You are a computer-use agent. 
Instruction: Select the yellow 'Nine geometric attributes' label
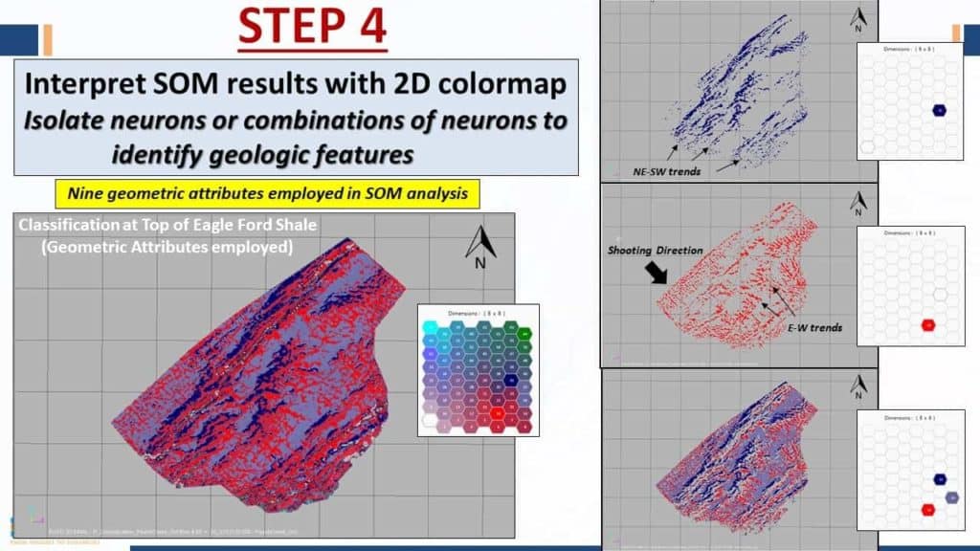(268, 193)
